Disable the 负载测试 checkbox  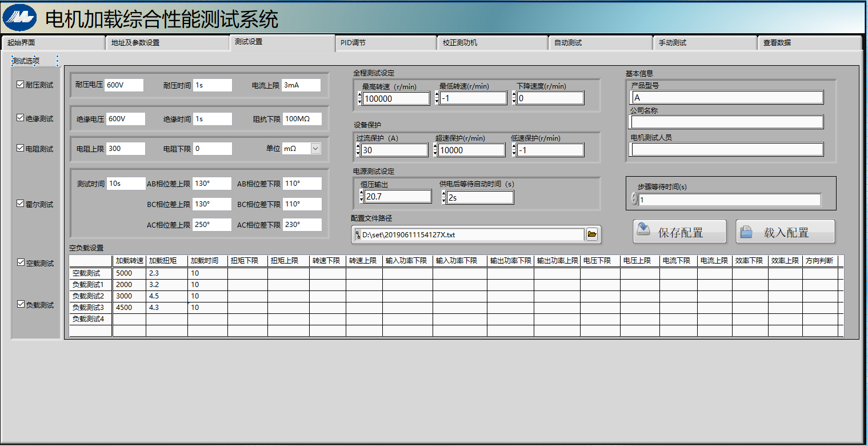coord(21,305)
